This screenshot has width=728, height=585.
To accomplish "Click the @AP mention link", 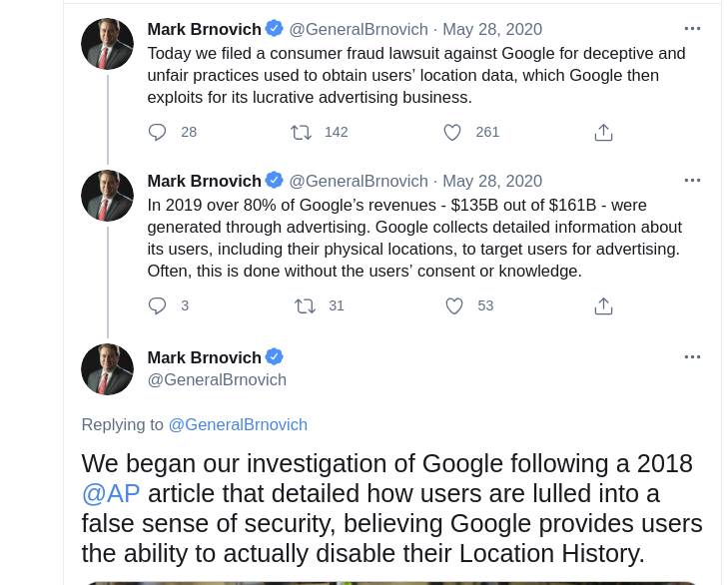I will coord(110,493).
